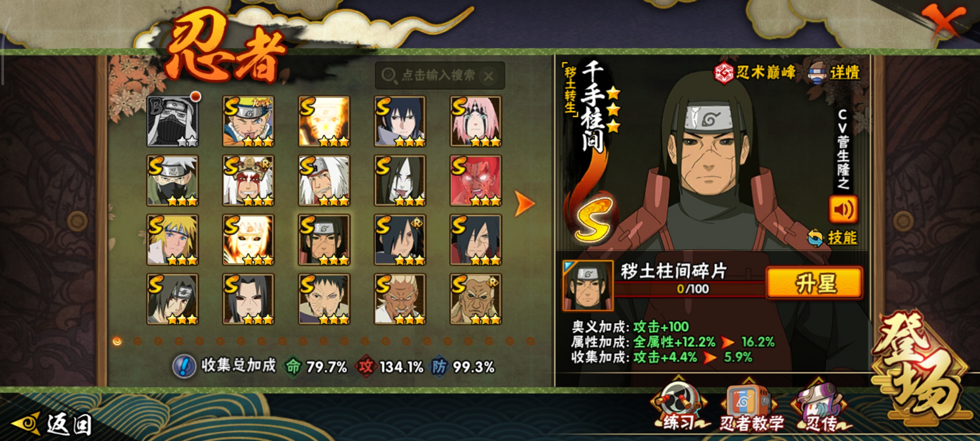Select the last page indicator dot
Screen dimensions: 980x441
click(530, 341)
